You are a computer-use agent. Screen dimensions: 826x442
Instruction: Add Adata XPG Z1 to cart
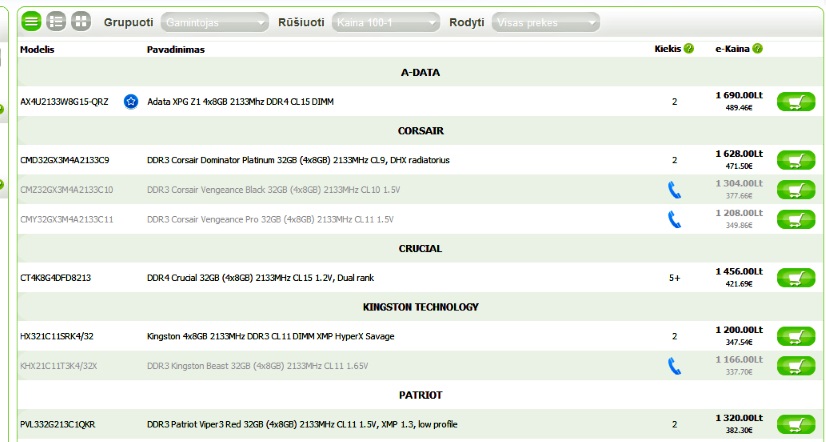coord(795,102)
